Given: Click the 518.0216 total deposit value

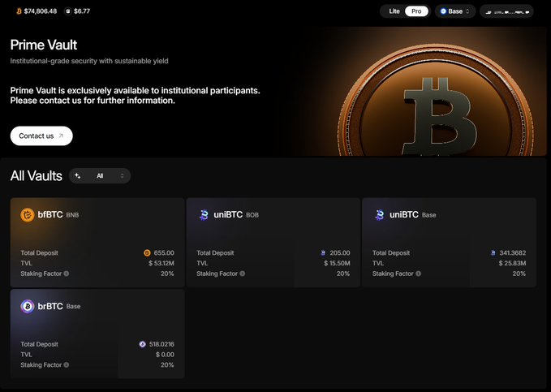Looking at the screenshot, I should 161,344.
